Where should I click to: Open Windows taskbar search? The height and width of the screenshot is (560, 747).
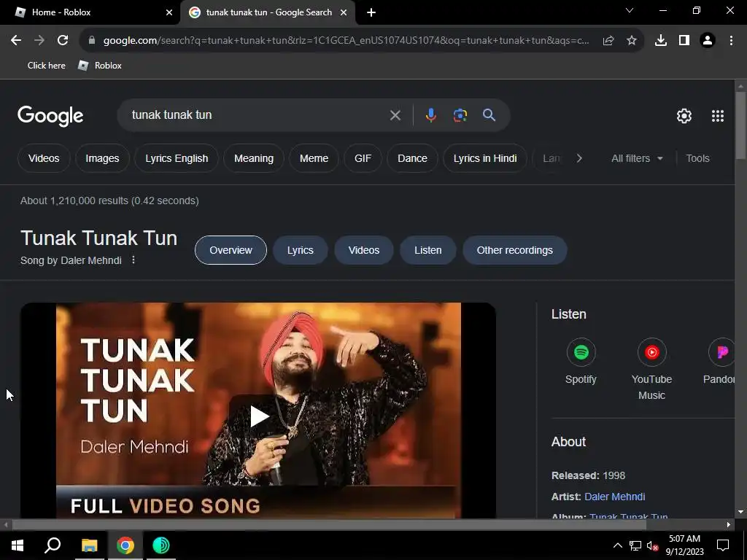(x=53, y=545)
